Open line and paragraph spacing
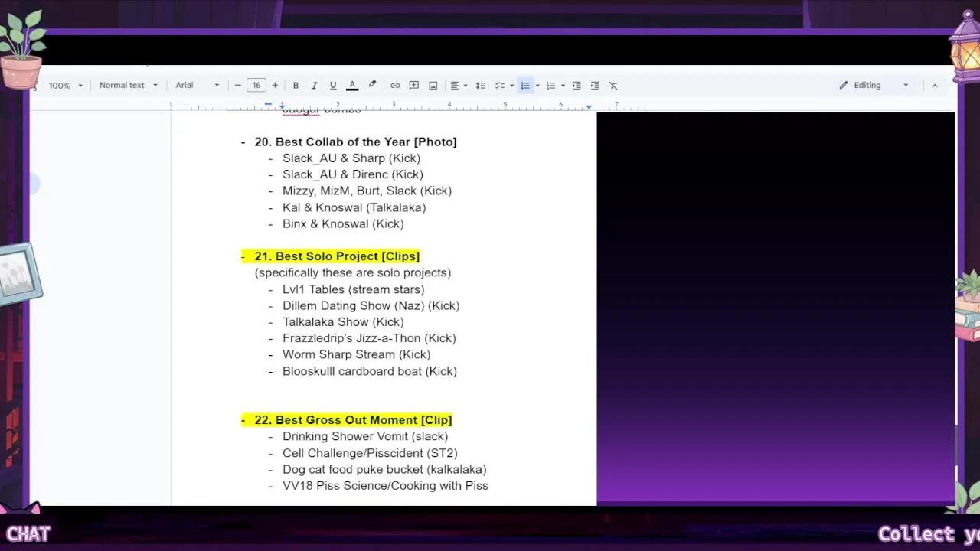This screenshot has height=551, width=980. [x=481, y=86]
